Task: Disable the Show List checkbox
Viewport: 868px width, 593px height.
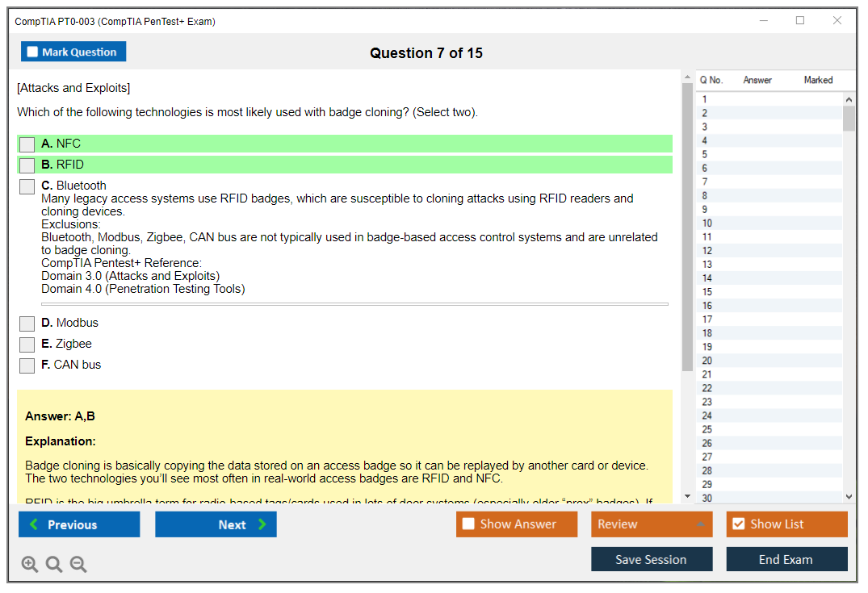Action: coord(738,524)
